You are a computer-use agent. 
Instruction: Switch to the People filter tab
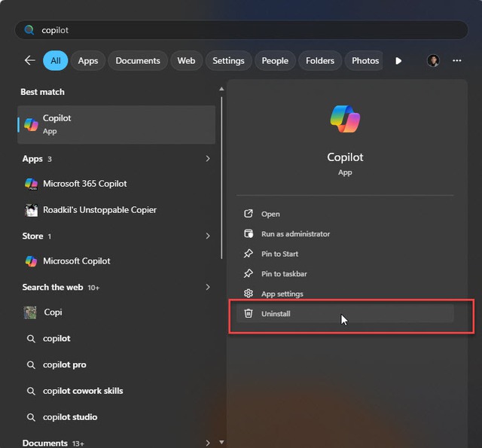275,60
